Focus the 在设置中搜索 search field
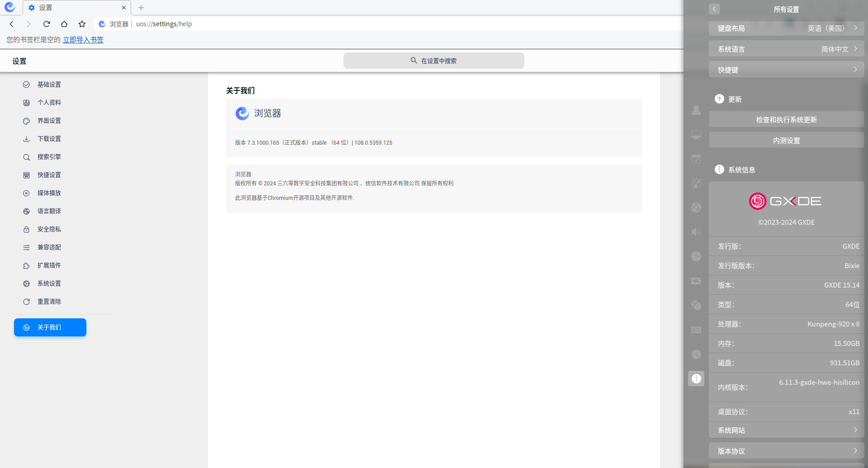The image size is (868, 468). point(434,61)
